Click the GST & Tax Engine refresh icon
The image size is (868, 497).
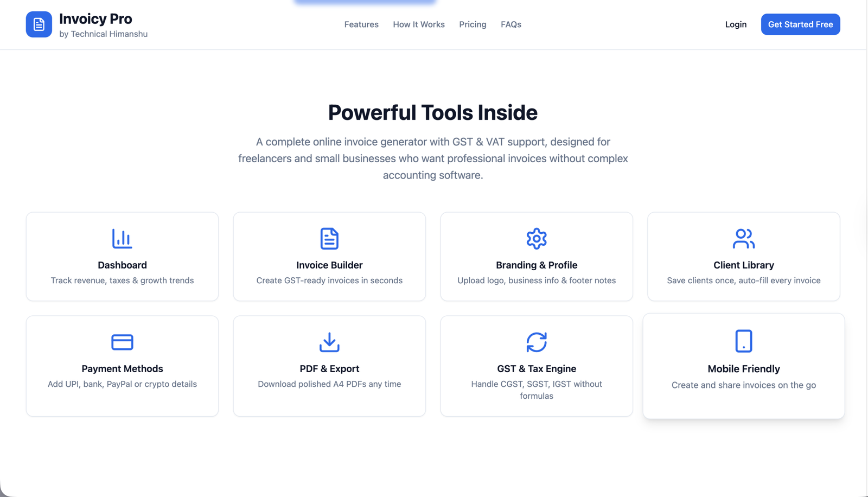coord(537,342)
